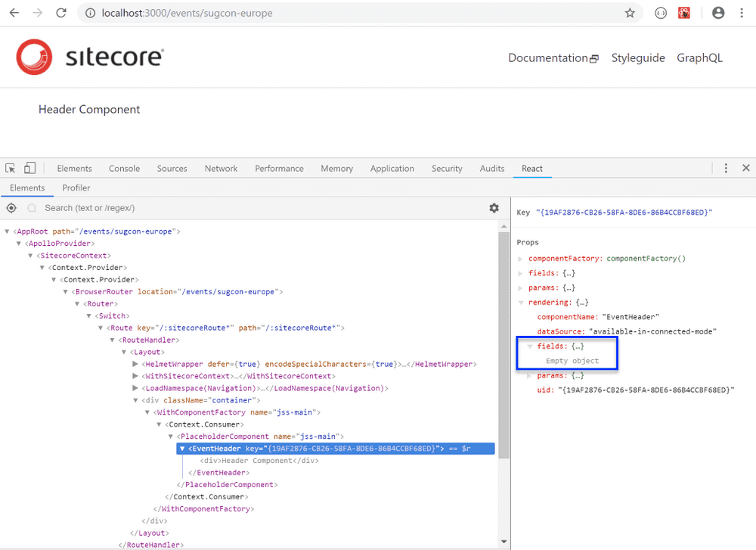Open the browser profile avatar icon
Viewport: 756px width, 550px height.
point(718,13)
